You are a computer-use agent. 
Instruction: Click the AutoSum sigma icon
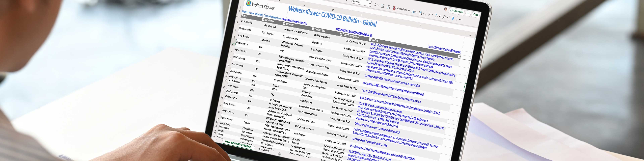pos(429,14)
